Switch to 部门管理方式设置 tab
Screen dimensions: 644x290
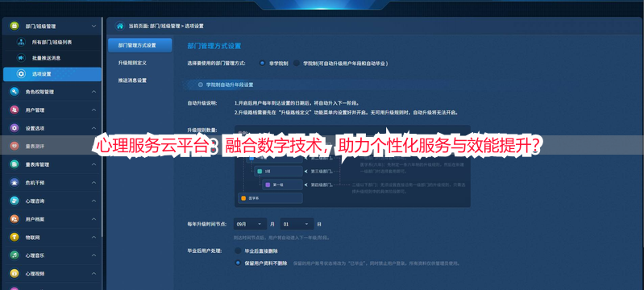(140, 45)
